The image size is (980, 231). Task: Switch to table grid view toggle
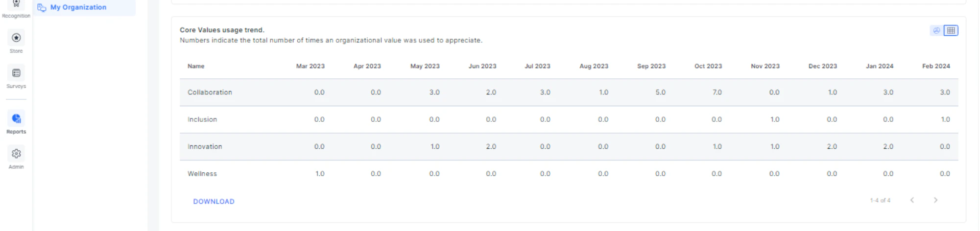951,30
